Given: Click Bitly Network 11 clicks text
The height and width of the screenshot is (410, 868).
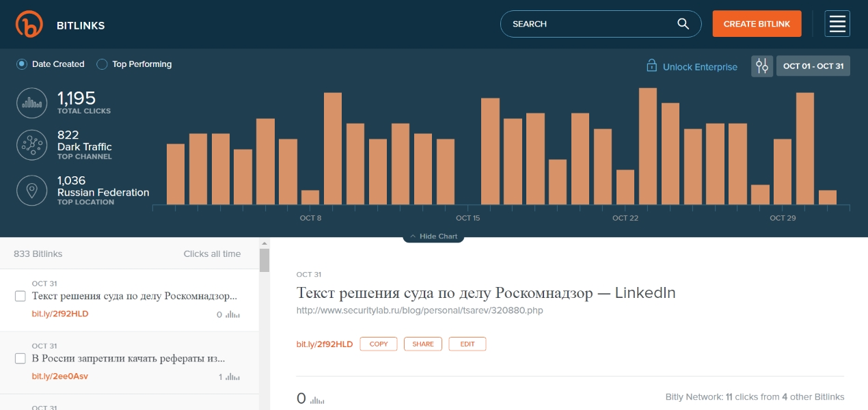Looking at the screenshot, I should pos(755,397).
